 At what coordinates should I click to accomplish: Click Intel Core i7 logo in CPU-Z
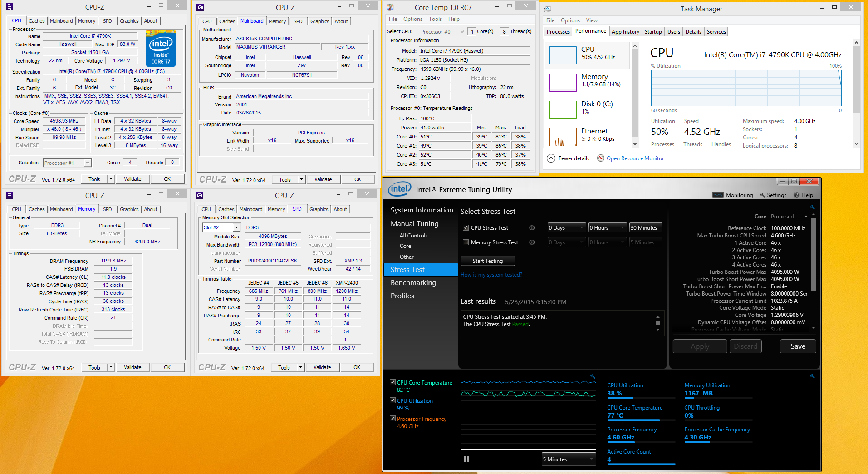(x=161, y=49)
